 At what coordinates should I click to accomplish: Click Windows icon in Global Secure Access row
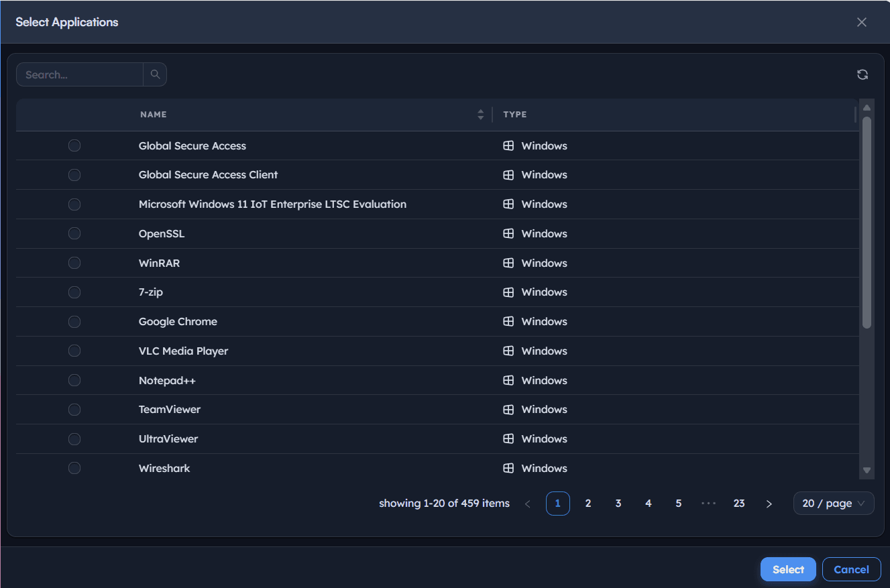[x=508, y=145]
